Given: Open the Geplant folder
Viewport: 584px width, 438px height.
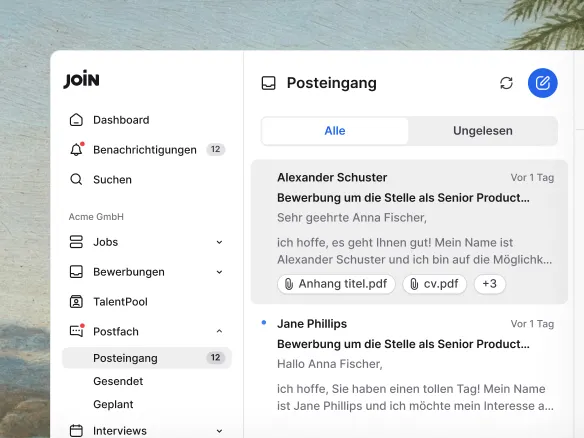Looking at the screenshot, I should click(113, 404).
